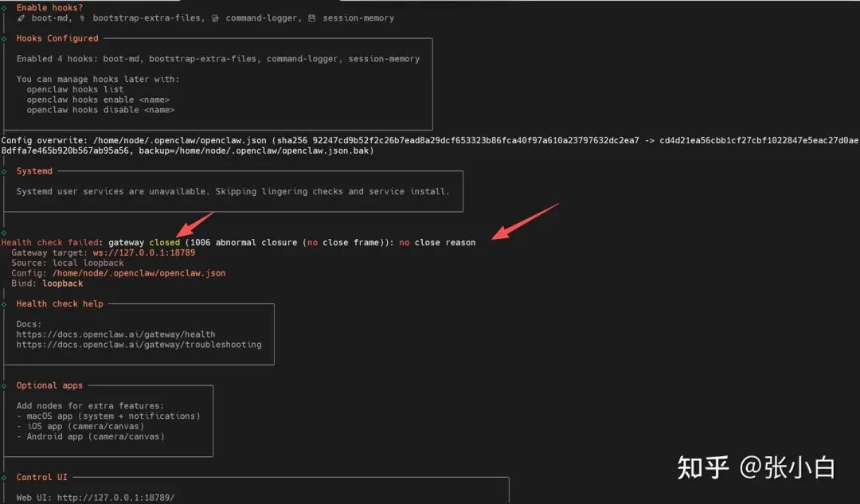Select the 'openclaw hooks enable <name>' command
This screenshot has height=504, width=860.
click(98, 100)
